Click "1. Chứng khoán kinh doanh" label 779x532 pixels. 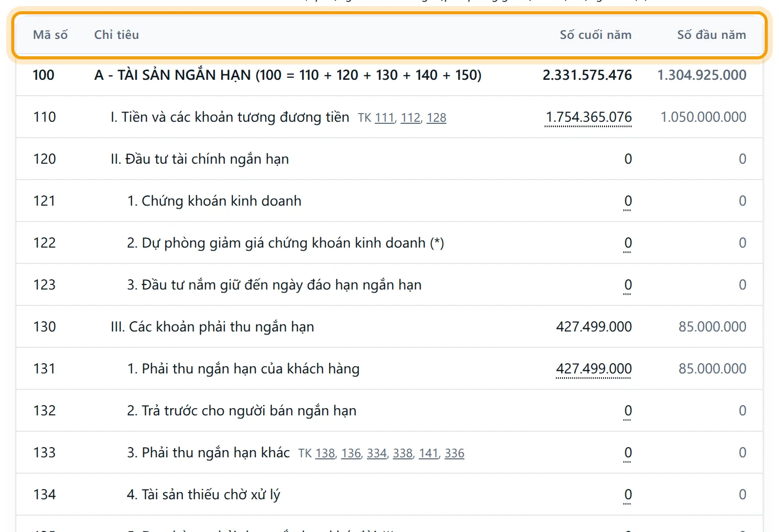[214, 201]
